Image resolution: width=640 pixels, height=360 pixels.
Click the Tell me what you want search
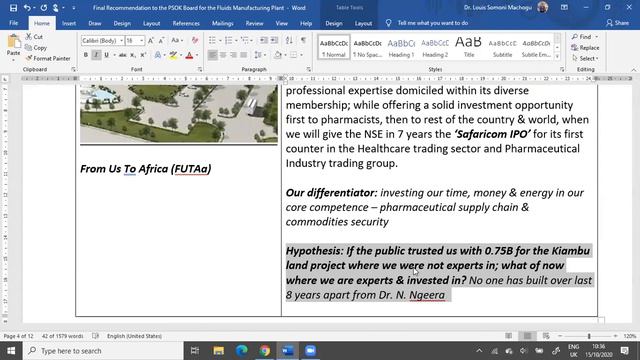point(433,23)
